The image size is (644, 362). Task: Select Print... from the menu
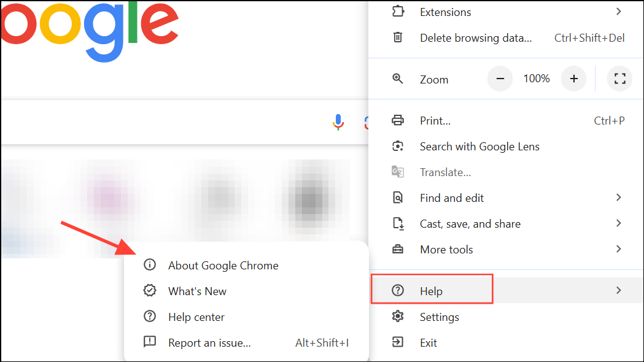(506, 121)
